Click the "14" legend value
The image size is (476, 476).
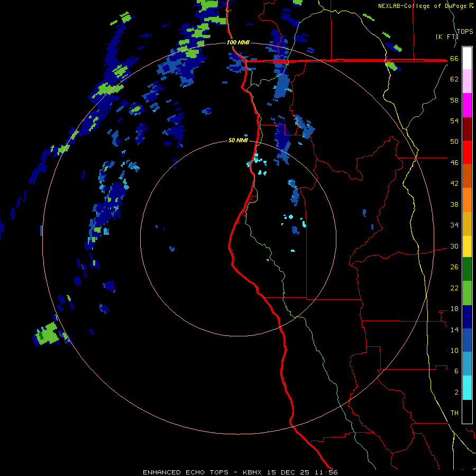454,329
